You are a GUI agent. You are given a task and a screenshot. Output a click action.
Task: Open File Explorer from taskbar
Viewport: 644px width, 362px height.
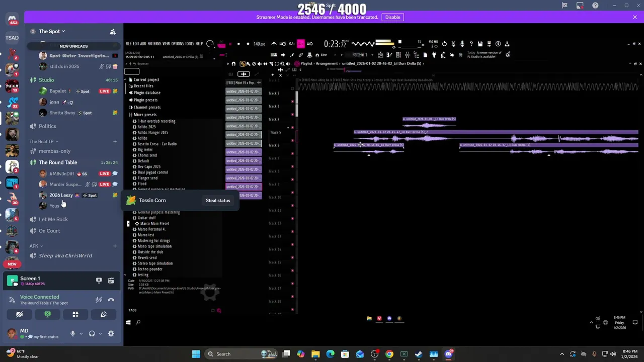pyautogui.click(x=315, y=354)
